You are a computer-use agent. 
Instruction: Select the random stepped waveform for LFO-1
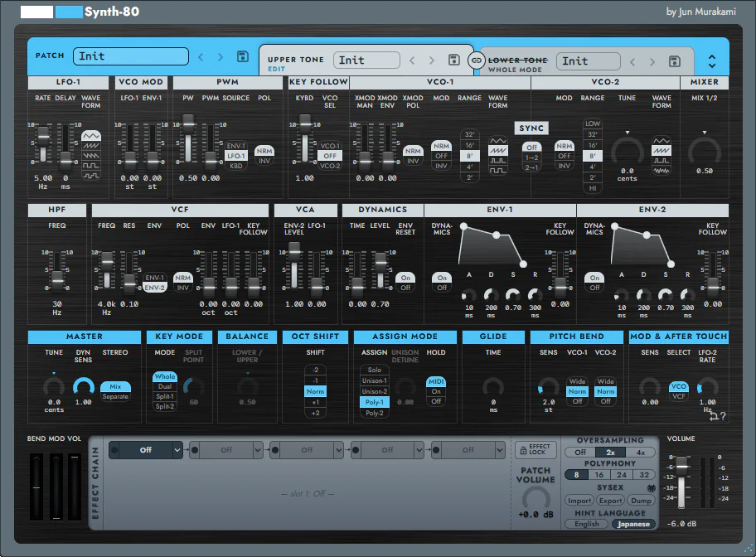pyautogui.click(x=90, y=175)
